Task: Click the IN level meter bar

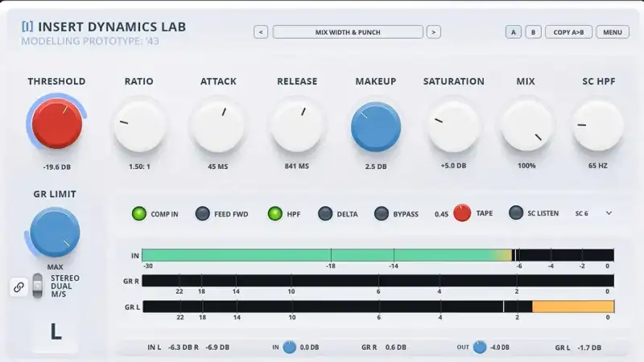Action: click(378, 255)
